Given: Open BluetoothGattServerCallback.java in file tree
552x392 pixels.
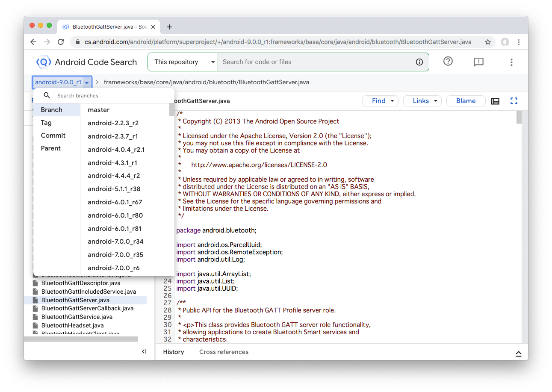Looking at the screenshot, I should (x=87, y=308).
